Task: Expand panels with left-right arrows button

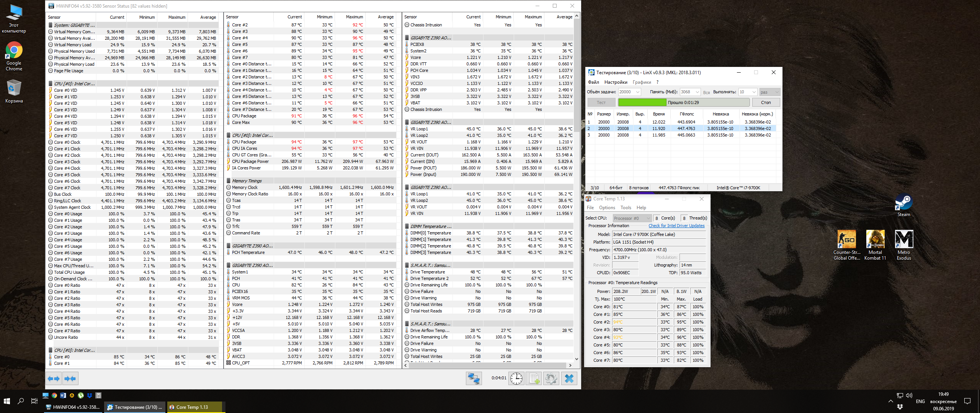Action: coord(54,379)
